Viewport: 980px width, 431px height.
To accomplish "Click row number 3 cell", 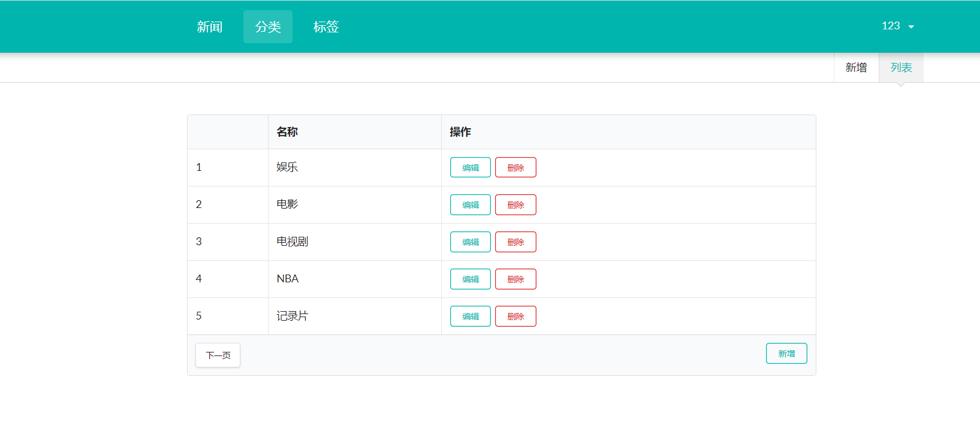I will 228,242.
